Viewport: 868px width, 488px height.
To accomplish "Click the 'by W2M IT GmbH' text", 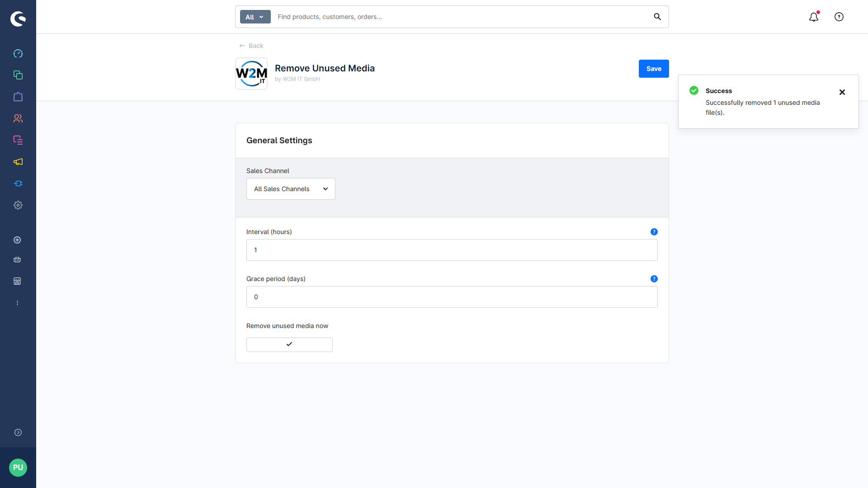I will coord(297,79).
